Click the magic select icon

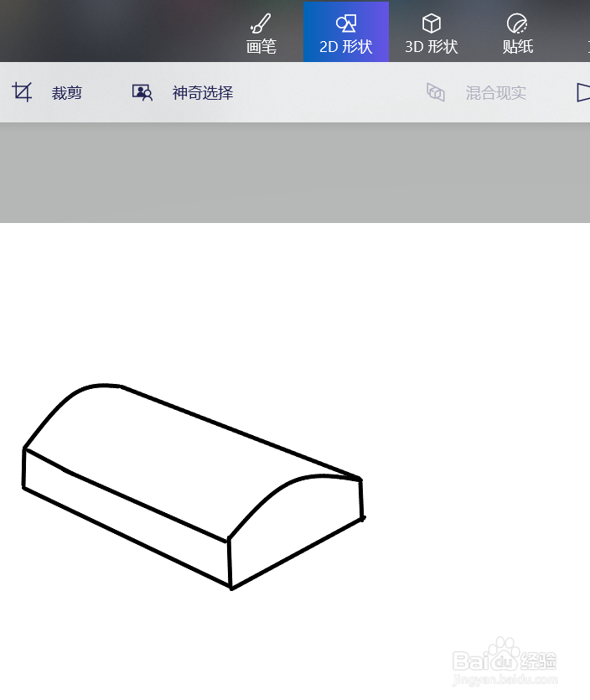click(x=142, y=92)
